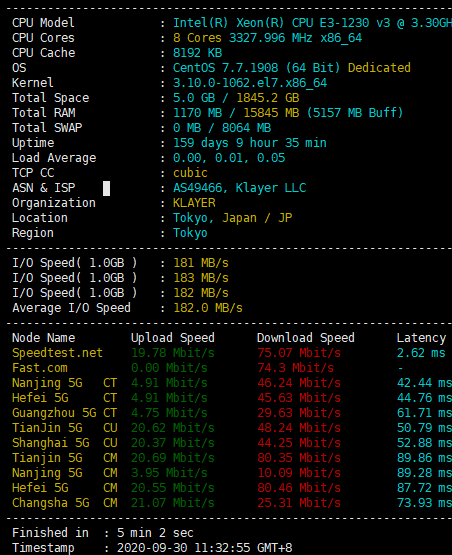The height and width of the screenshot is (555, 452).
Task: Click the KLAYER organization value
Action: click(x=194, y=203)
